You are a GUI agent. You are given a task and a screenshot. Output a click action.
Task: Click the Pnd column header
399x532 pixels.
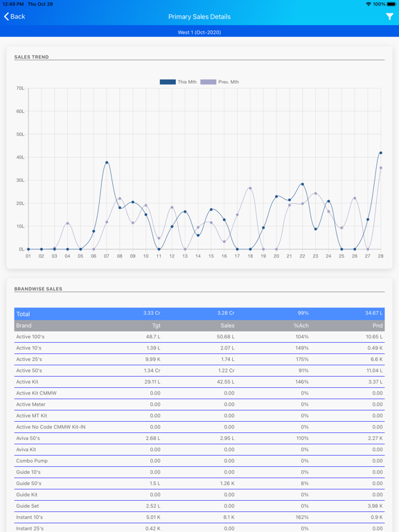378,326
